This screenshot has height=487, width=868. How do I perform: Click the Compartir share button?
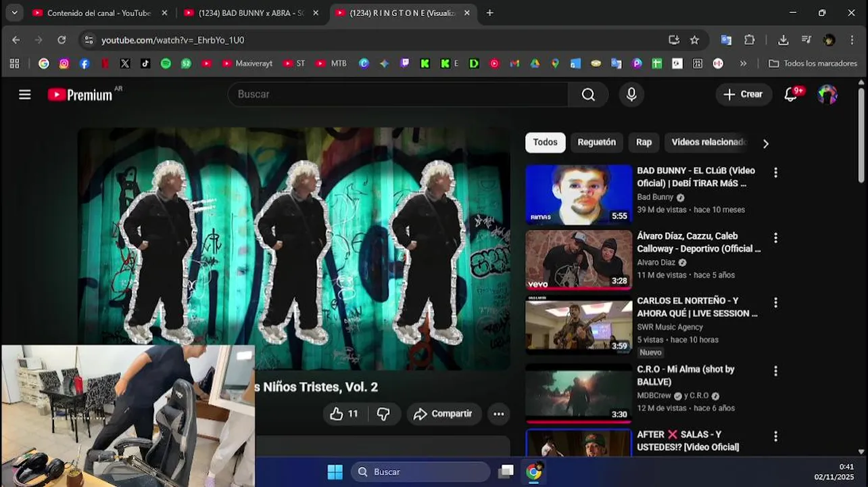443,414
